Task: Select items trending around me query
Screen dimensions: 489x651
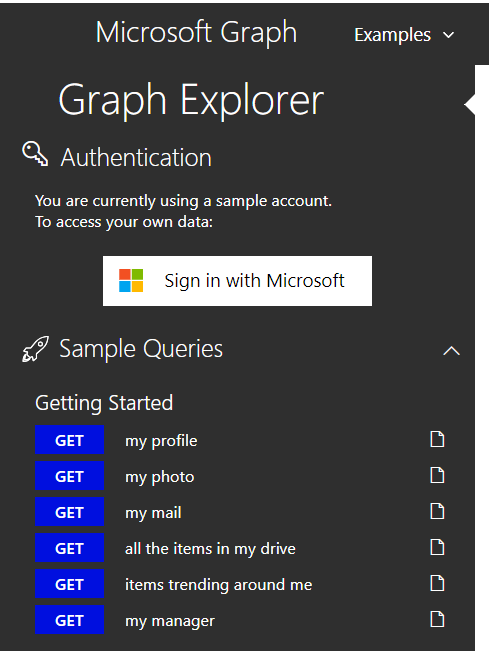Action: (x=218, y=585)
